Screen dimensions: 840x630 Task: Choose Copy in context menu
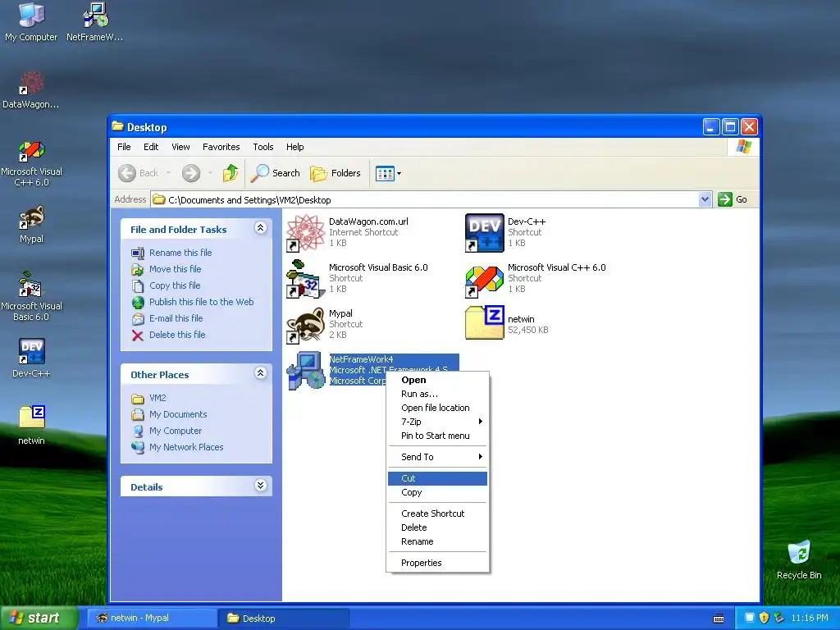coord(437,492)
